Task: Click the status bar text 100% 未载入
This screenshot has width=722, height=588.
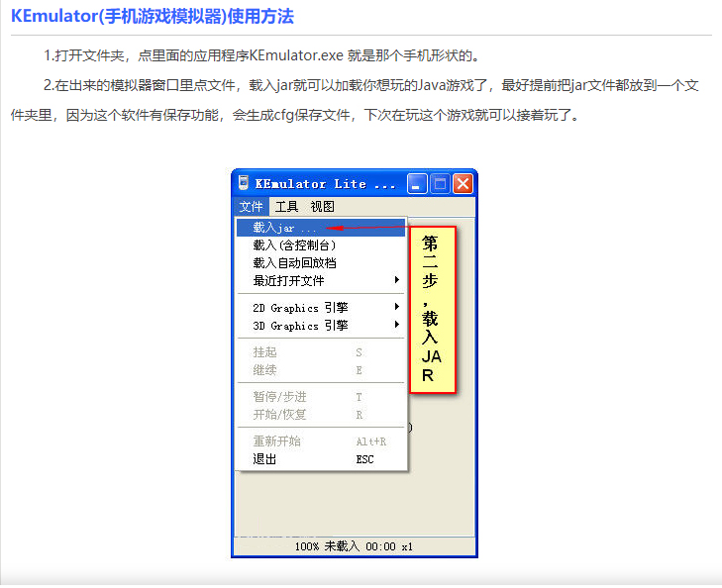Action: (x=327, y=546)
